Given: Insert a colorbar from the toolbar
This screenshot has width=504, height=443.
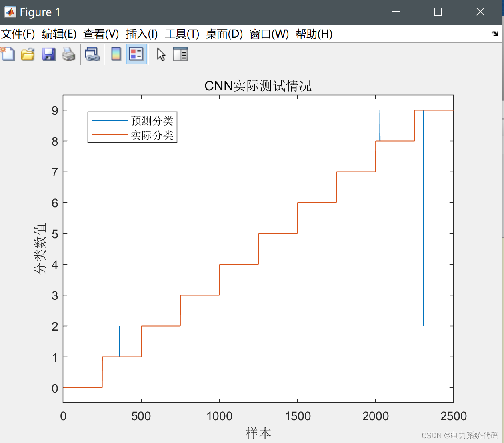Looking at the screenshot, I should [x=116, y=54].
